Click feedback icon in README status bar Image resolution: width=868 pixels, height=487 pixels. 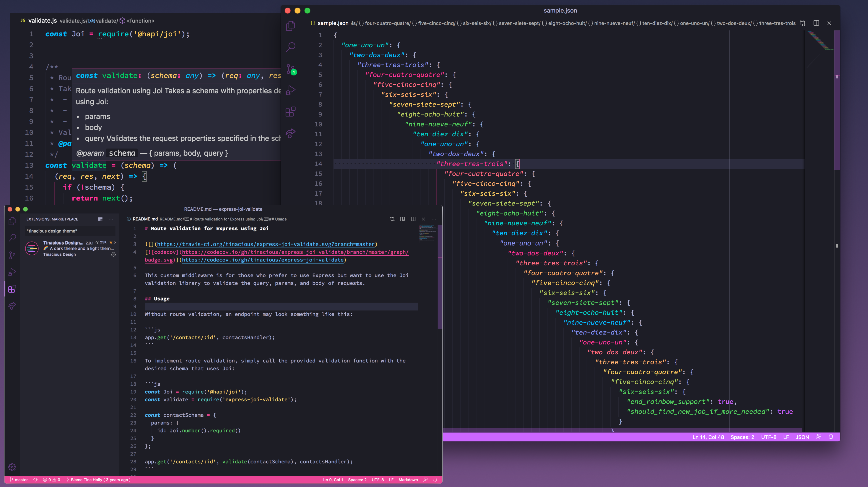coord(426,480)
